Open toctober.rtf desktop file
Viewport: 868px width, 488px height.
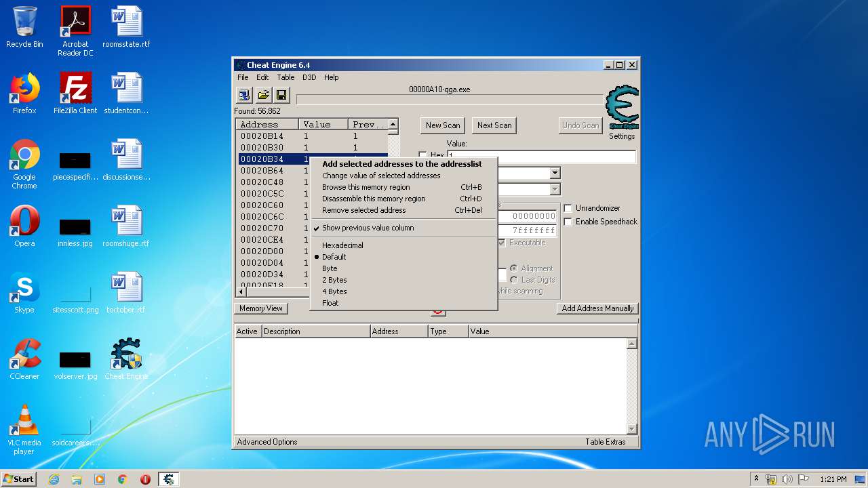(126, 293)
